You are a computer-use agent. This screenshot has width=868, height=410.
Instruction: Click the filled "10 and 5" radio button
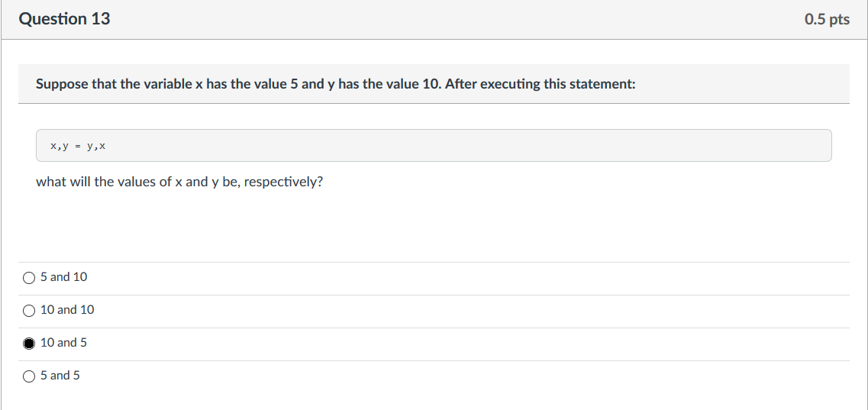tap(29, 344)
